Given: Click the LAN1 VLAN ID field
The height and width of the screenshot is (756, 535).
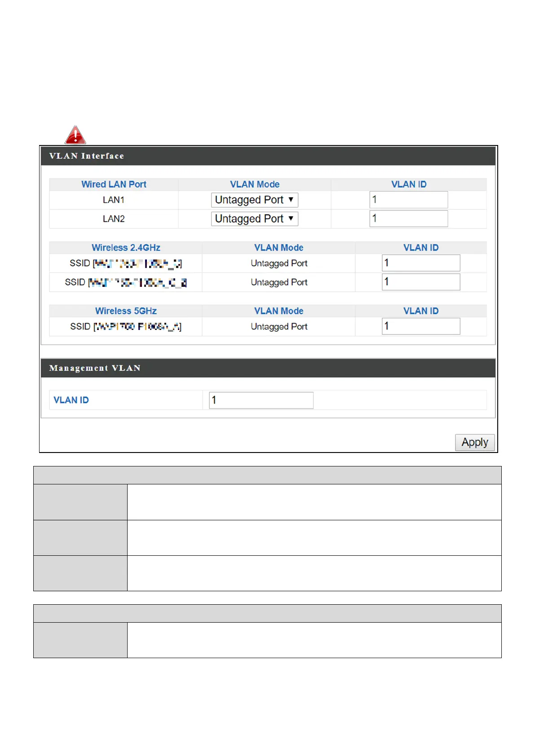Looking at the screenshot, I should [408, 200].
